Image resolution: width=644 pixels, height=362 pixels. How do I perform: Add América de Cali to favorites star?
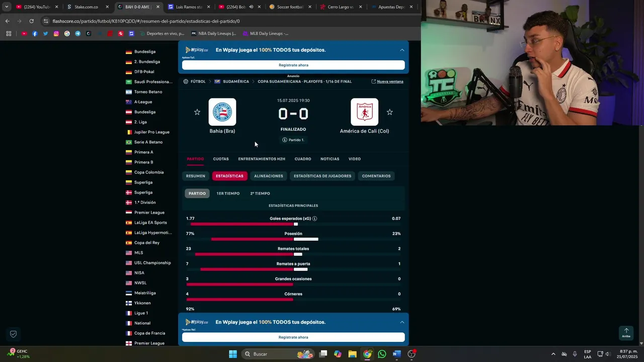(x=389, y=112)
